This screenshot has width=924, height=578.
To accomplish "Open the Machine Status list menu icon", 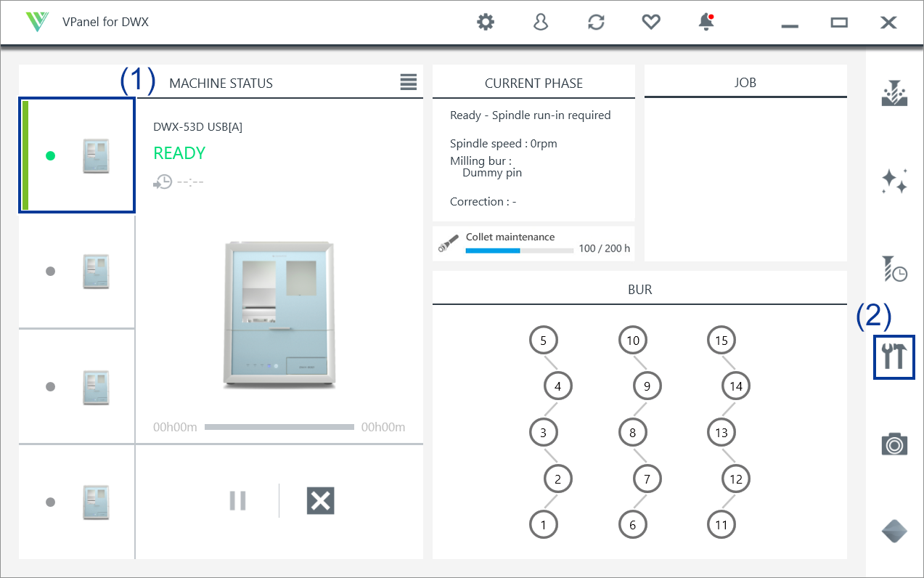I will [x=409, y=82].
